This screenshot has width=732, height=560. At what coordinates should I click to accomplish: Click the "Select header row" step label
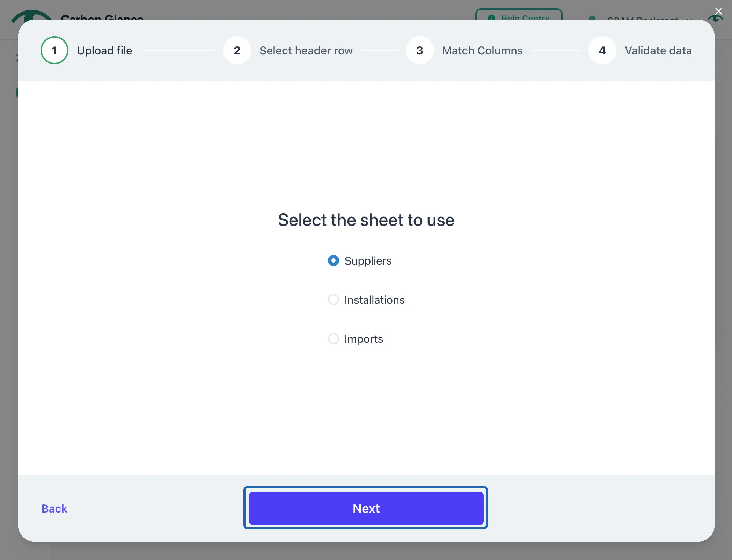click(306, 51)
